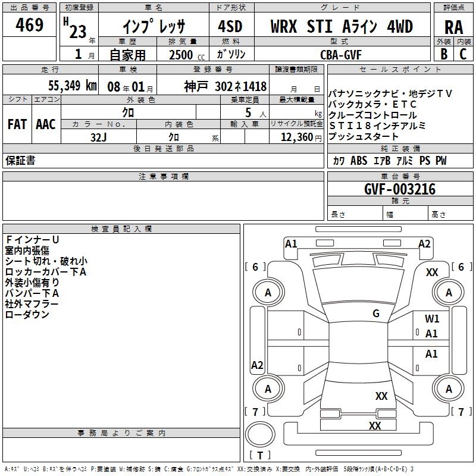Screen dimensions: 476x476
Task: Click the color number 32J
Action: click(x=98, y=137)
